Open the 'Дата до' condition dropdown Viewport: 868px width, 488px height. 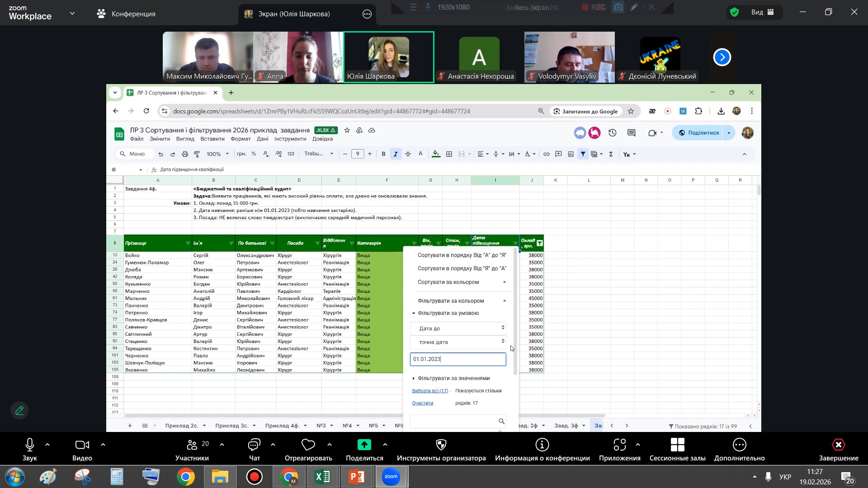coord(458,328)
